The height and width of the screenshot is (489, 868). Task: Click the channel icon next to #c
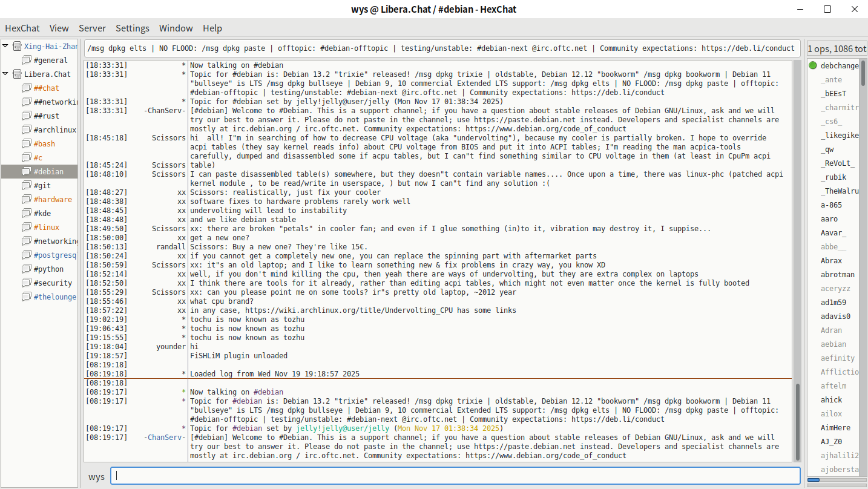[26, 158]
